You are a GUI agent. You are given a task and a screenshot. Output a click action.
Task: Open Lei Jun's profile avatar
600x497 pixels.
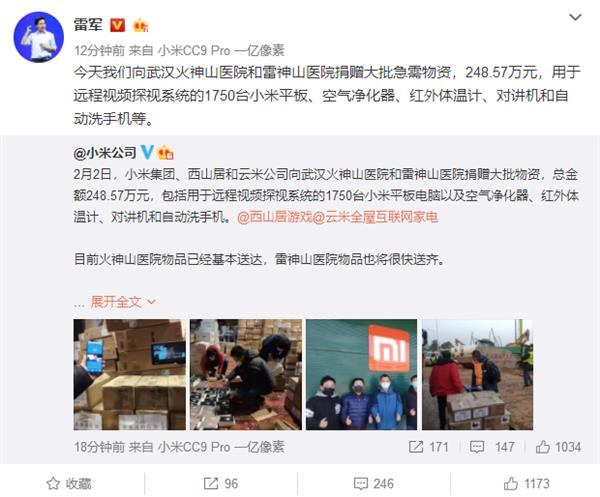tap(39, 37)
